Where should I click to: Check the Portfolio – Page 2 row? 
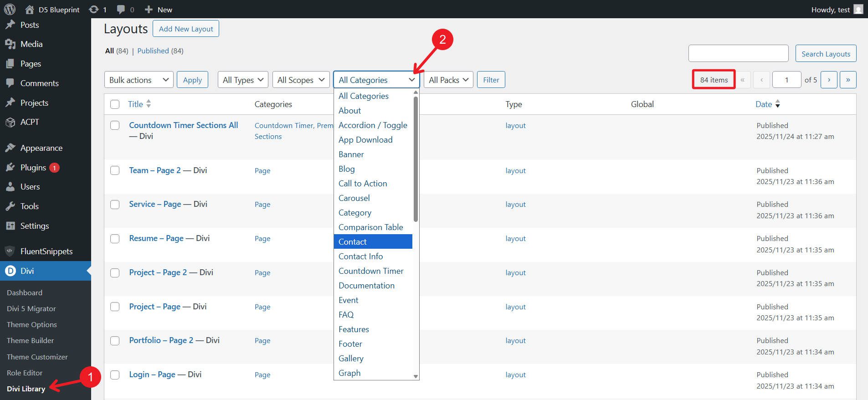pyautogui.click(x=115, y=341)
